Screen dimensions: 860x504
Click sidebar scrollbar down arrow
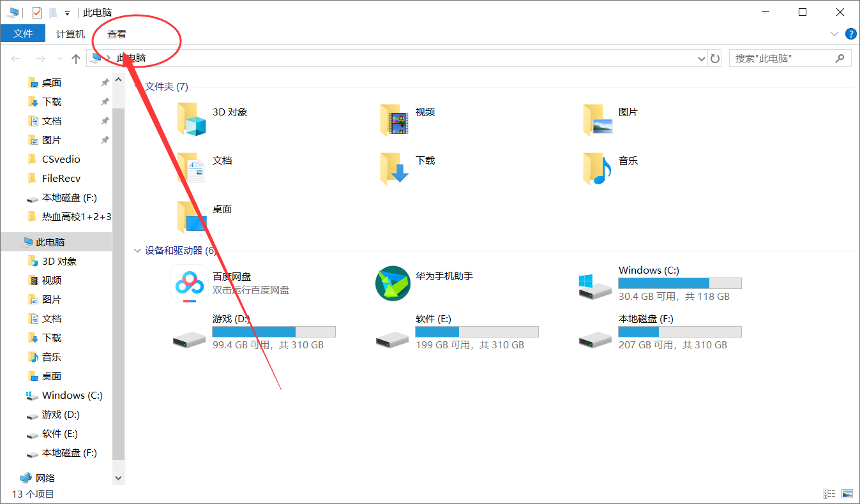point(118,478)
